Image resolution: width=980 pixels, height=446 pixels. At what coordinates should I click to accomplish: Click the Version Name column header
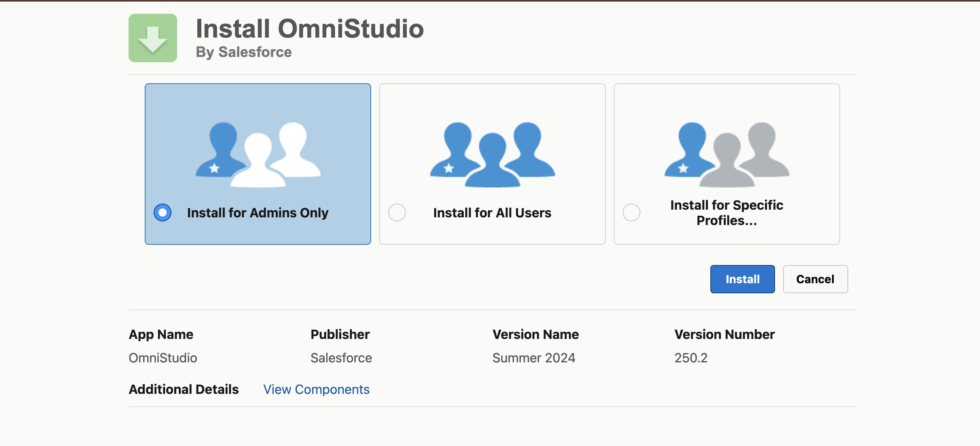[x=536, y=334]
